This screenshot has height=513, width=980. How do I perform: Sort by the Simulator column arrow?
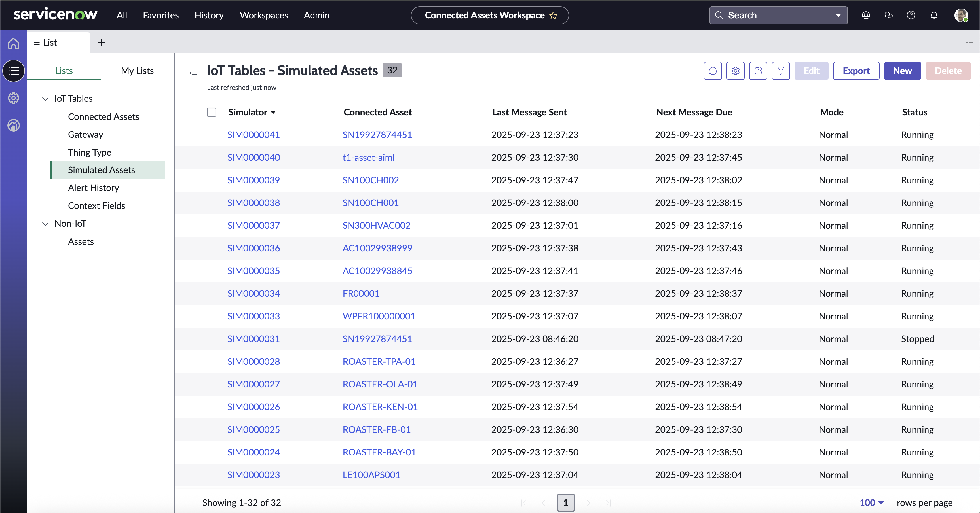point(273,113)
